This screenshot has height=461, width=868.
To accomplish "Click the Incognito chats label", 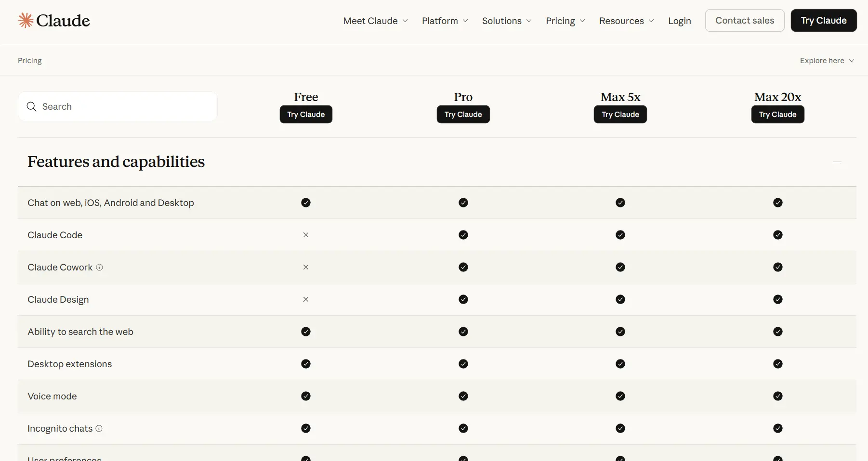I will pos(60,428).
